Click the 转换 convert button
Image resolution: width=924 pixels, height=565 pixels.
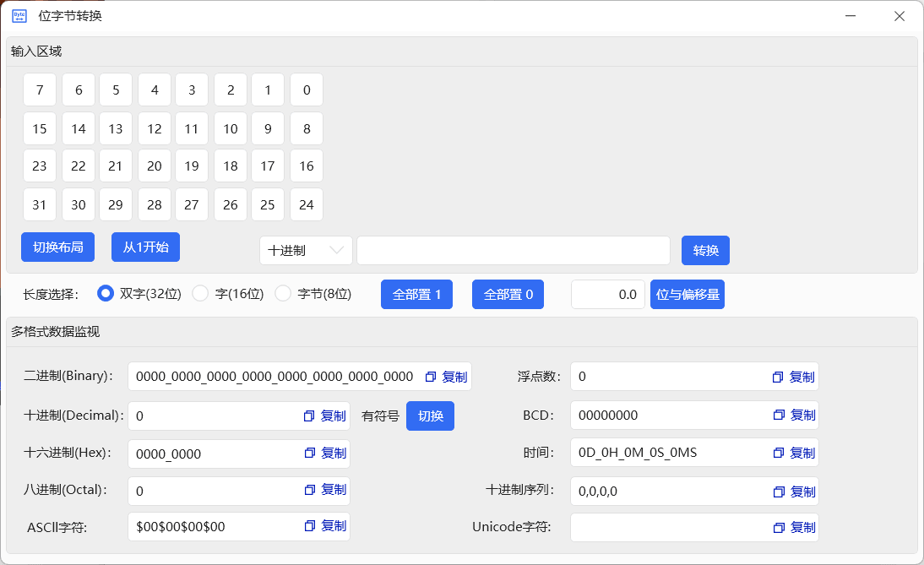[x=705, y=250]
